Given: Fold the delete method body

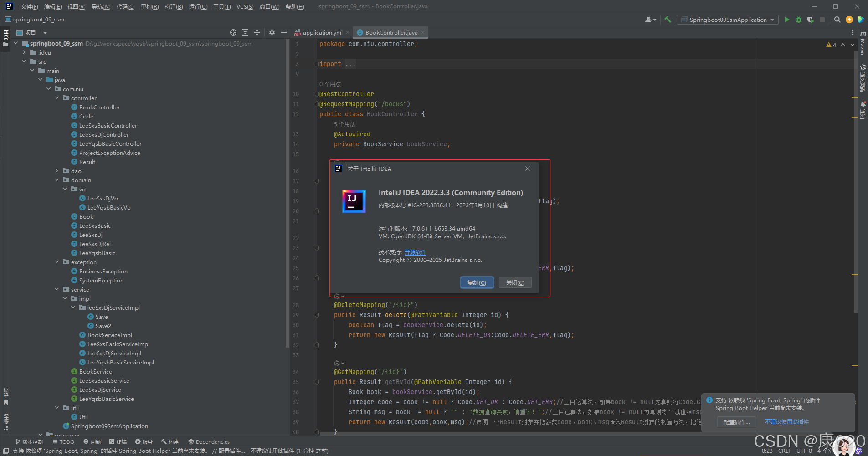Looking at the screenshot, I should coord(316,315).
